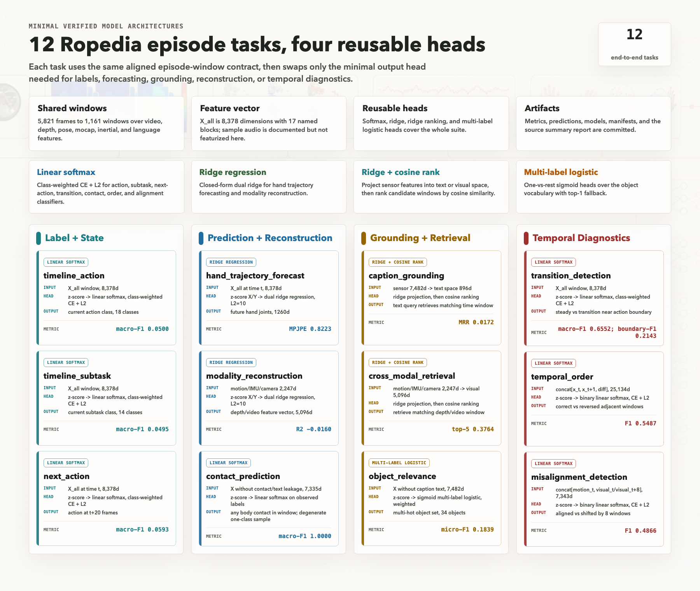
Task: Click the misalignment_detection task title
Action: [x=579, y=477]
